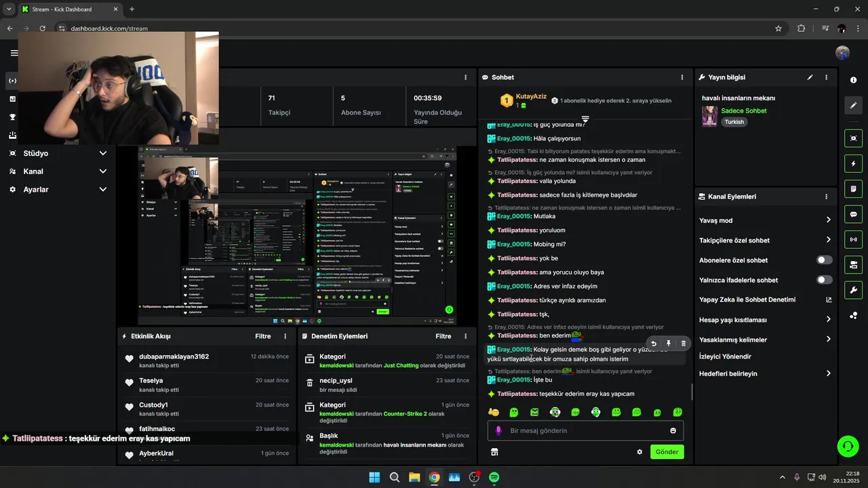
Task: Insert the thumbs-up emote
Action: 494,412
